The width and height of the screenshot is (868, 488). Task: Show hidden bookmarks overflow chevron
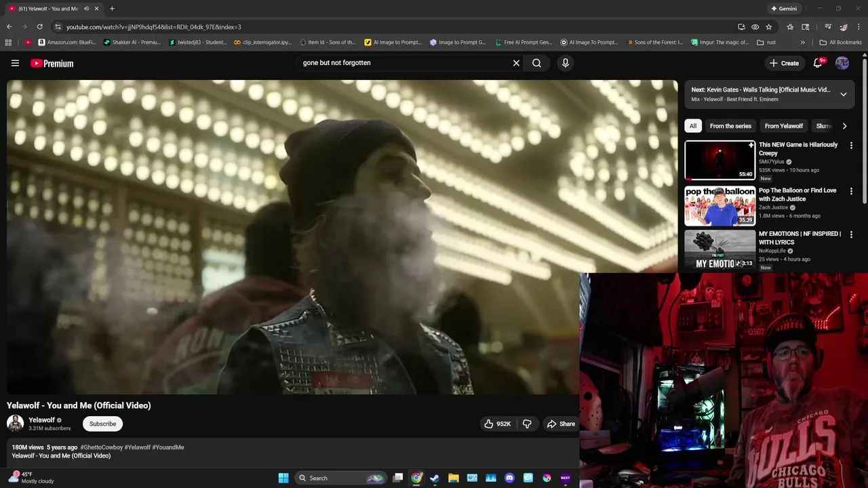(x=802, y=42)
